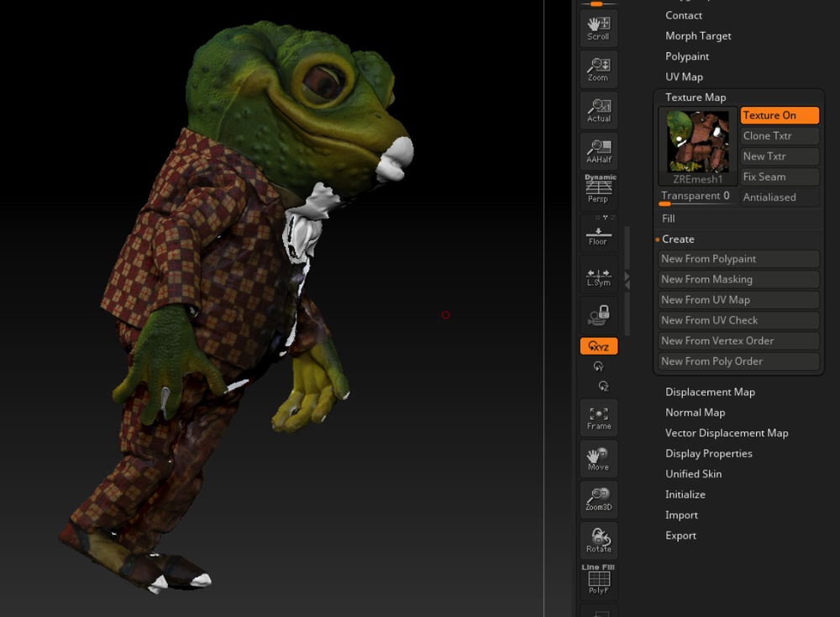The image size is (840, 617).
Task: Turn off XYZ rotation mode
Action: 598,346
